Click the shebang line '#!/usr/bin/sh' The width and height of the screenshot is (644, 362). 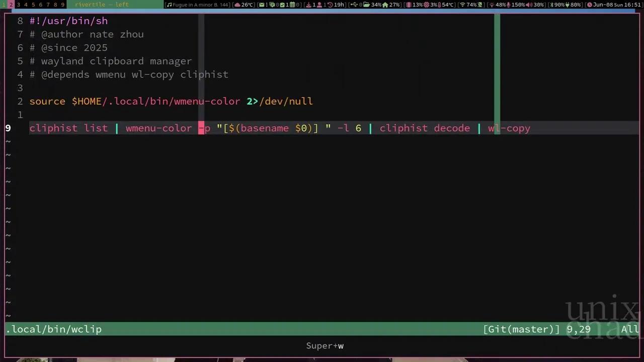coord(68,21)
